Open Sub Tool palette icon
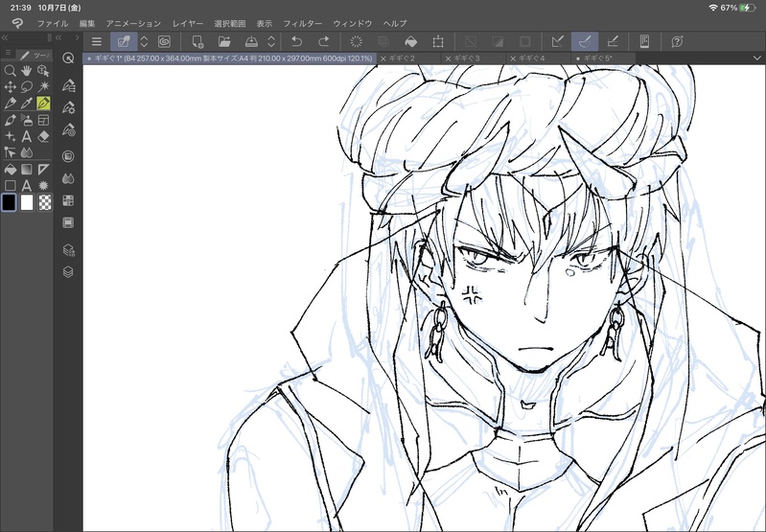Viewport: 766px width, 532px height. coord(68,85)
